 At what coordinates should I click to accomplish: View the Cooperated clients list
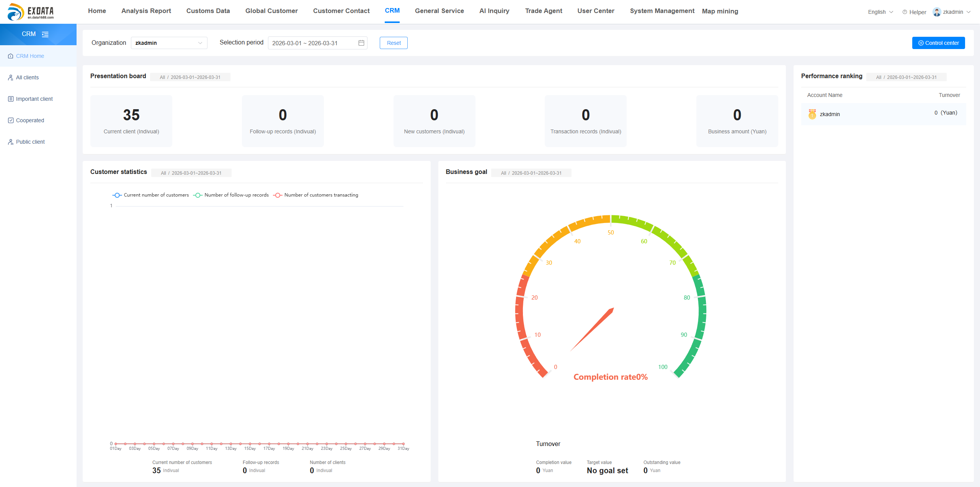30,120
